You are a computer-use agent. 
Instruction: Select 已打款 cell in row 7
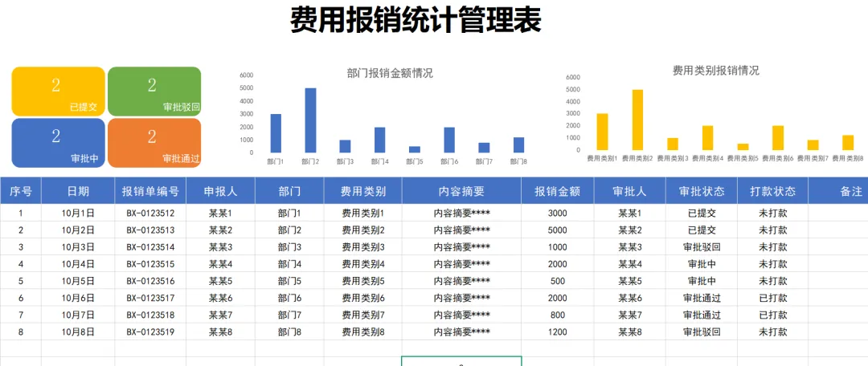click(x=773, y=315)
